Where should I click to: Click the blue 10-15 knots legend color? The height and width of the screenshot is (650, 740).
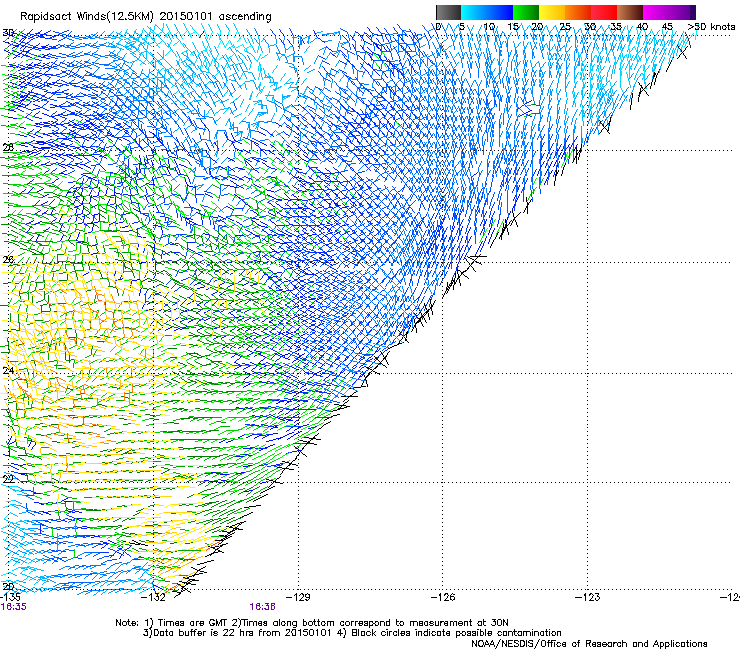[x=500, y=12]
